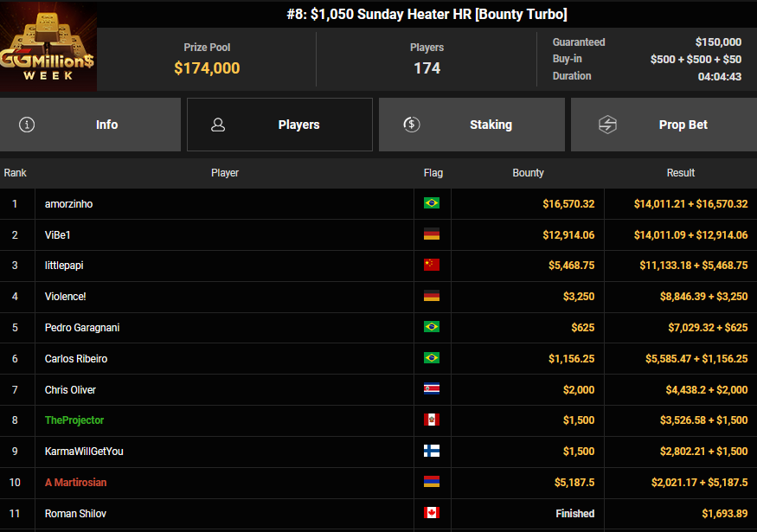Click the GGMillion$ Week logo

48,46
